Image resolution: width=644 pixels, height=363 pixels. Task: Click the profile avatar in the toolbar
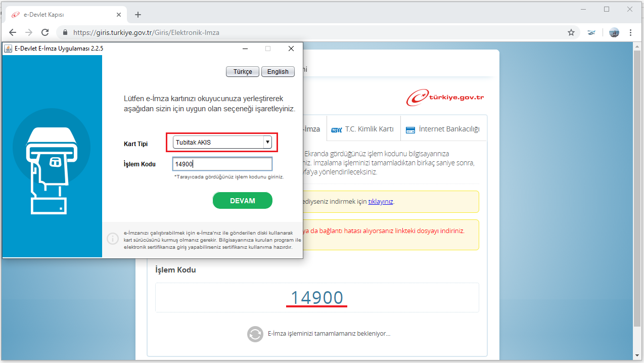[614, 32]
